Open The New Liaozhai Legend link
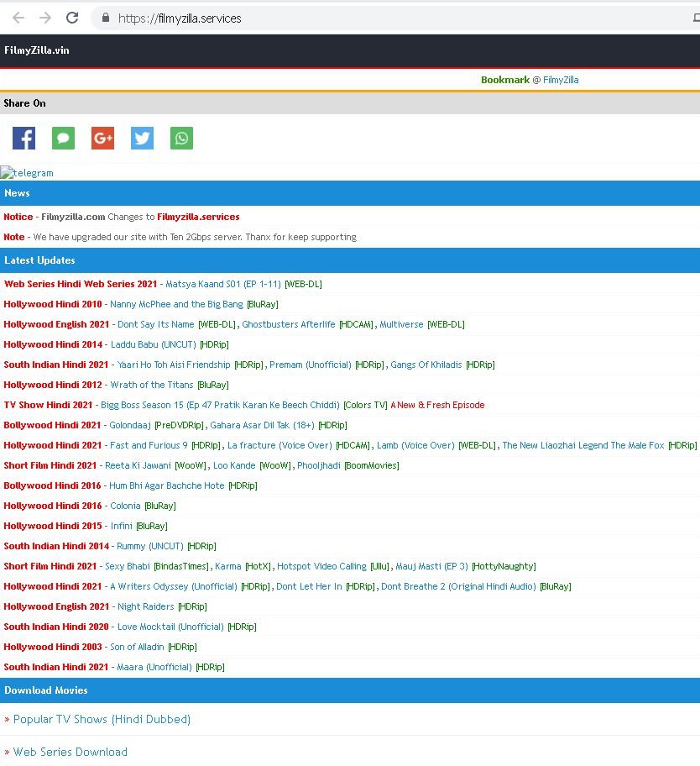The image size is (700, 766). (583, 445)
